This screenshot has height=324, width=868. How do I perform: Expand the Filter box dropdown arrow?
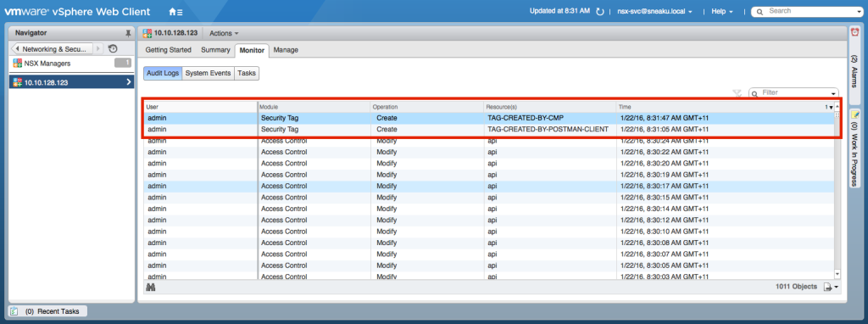coord(833,93)
